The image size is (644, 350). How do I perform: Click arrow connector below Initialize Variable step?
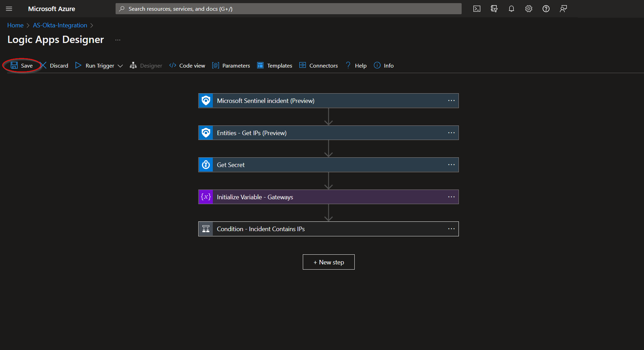(328, 213)
